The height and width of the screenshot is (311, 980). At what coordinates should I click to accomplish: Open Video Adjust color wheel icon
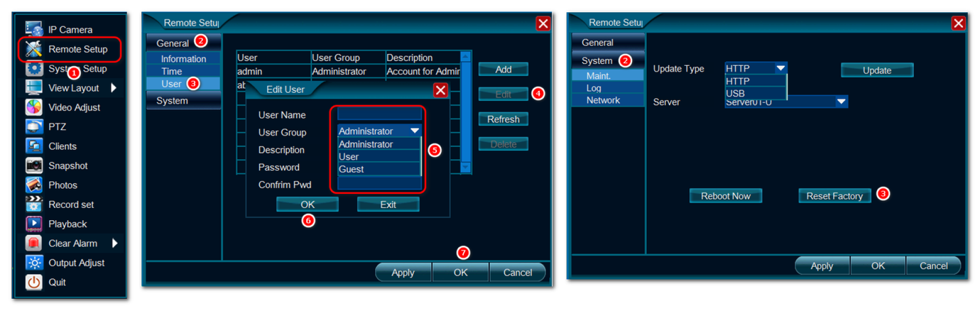tap(34, 107)
